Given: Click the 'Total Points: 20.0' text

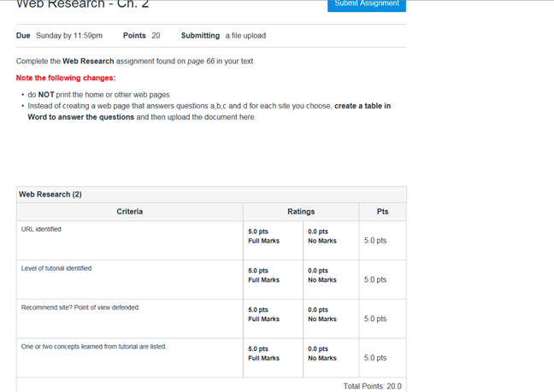Looking at the screenshot, I should click(x=372, y=386).
